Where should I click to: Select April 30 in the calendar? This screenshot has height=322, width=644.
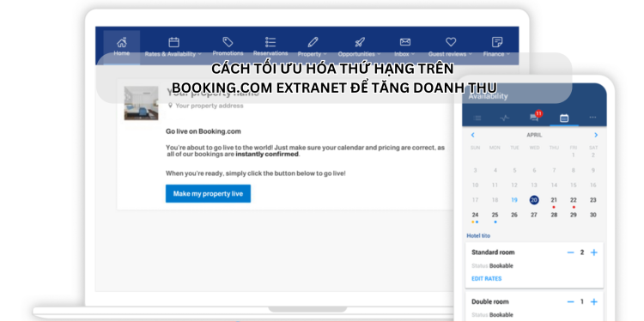593,215
